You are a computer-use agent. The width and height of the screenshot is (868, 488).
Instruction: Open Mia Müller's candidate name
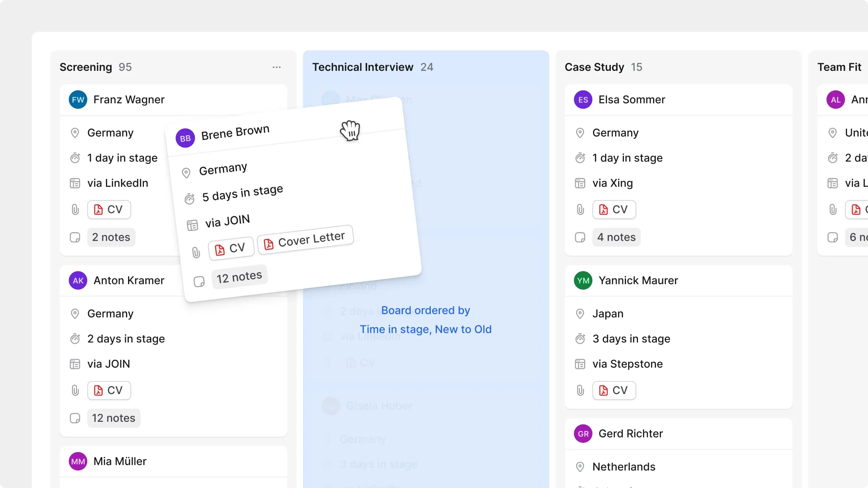120,461
